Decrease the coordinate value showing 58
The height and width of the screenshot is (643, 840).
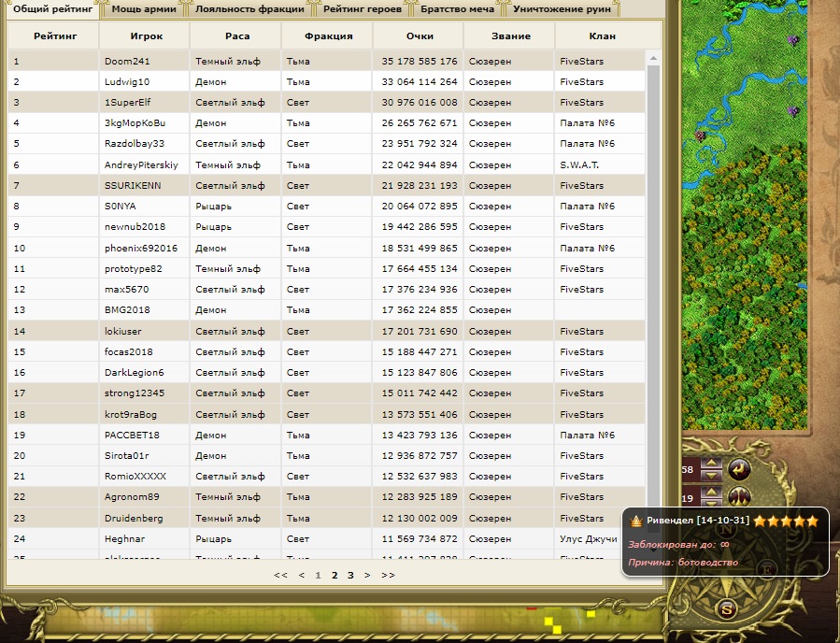(x=711, y=475)
